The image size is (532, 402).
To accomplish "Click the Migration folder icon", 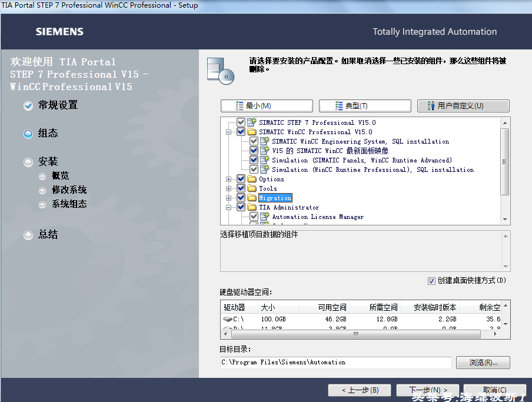I will [252, 198].
